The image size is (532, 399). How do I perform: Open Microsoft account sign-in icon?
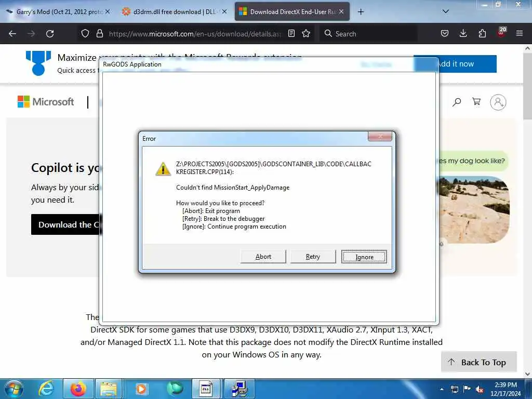click(498, 102)
